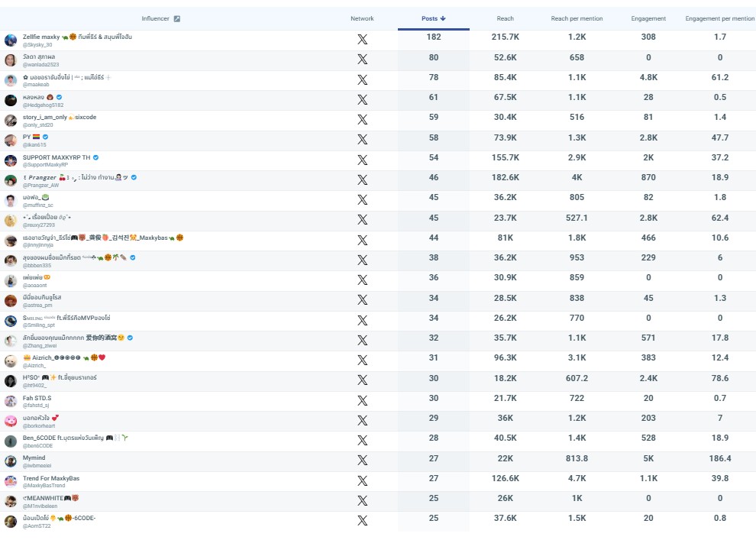Click the X network icon on @Skysky_30 row
The image size is (756, 540).
pyautogui.click(x=363, y=40)
